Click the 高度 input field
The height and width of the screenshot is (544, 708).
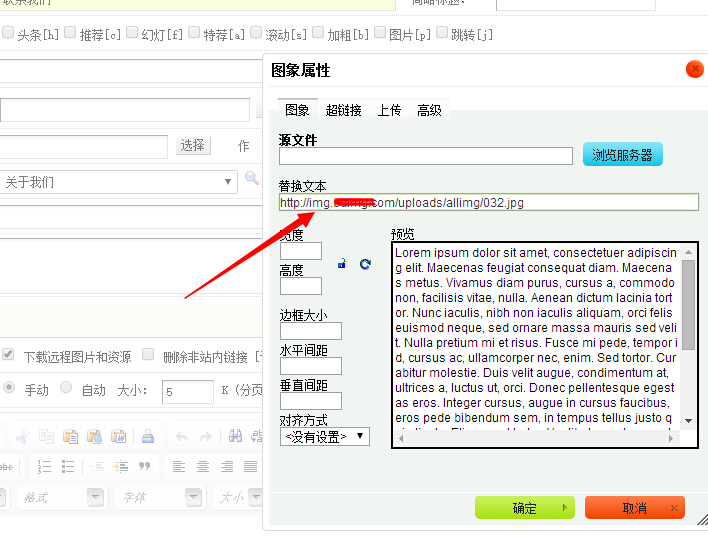tap(301, 286)
